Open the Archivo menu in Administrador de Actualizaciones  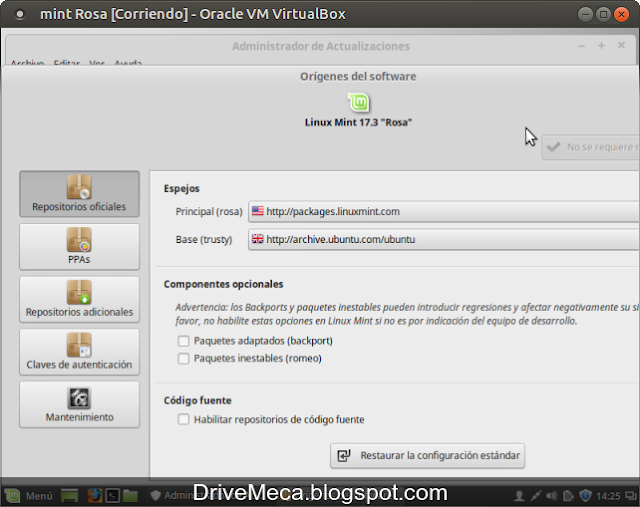(x=27, y=62)
